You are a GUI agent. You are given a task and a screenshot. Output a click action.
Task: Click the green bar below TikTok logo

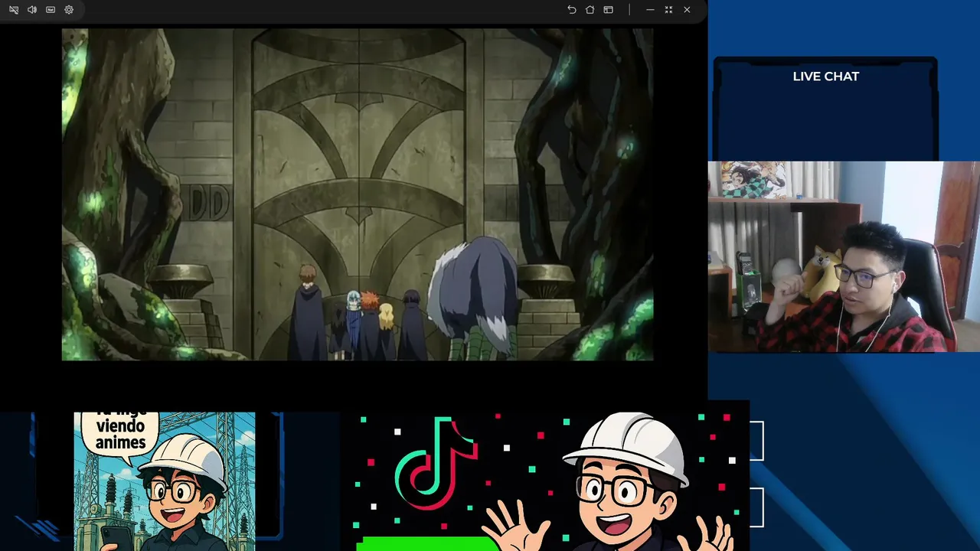pyautogui.click(x=426, y=544)
